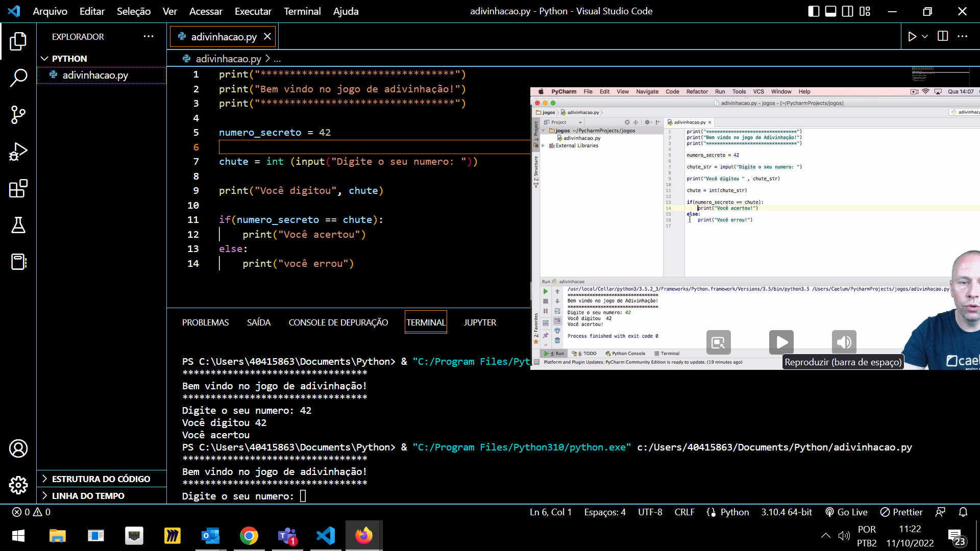Expand LINHA DO TEMPO section
This screenshot has width=980, height=551.
click(x=102, y=495)
